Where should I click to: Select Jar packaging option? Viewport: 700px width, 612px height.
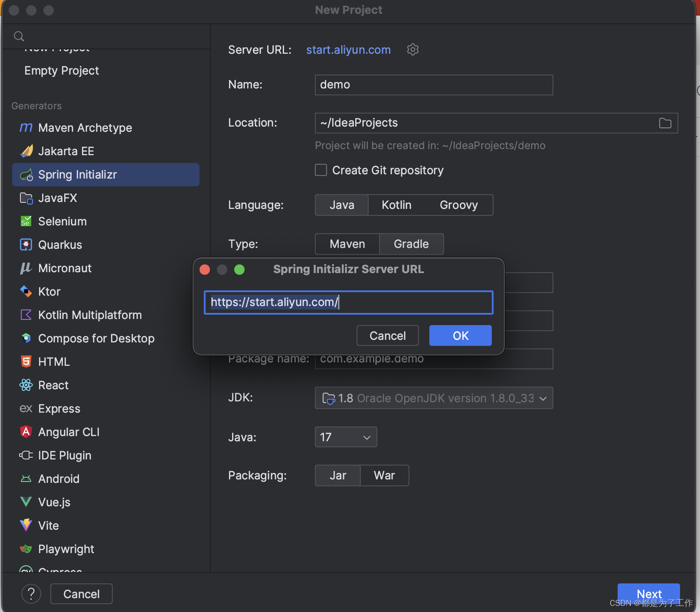[x=338, y=475]
